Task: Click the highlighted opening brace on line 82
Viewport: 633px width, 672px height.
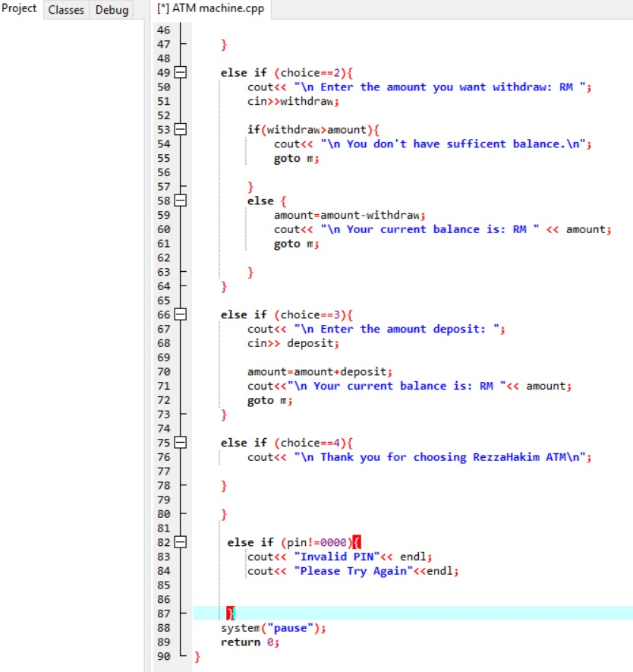Action: 357,542
